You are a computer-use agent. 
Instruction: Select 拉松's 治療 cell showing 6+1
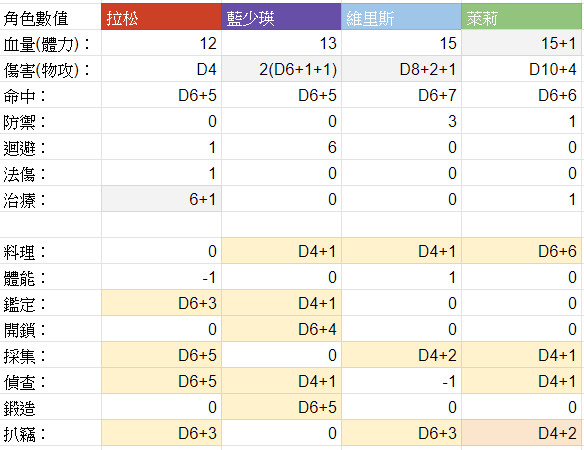(161, 199)
